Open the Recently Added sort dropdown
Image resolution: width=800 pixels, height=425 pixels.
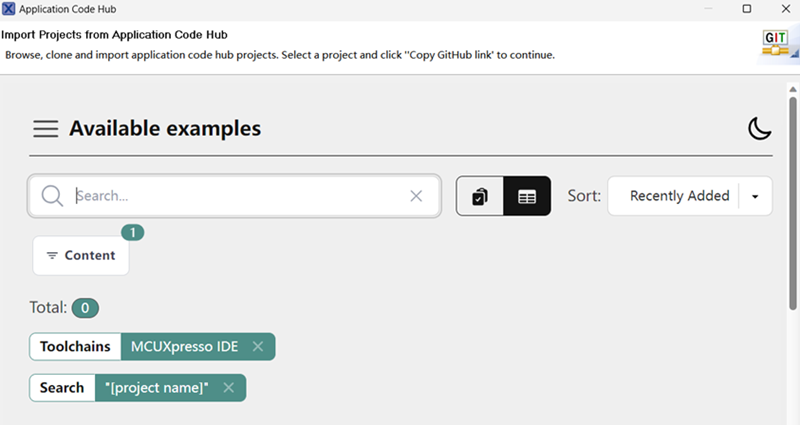pos(679,196)
